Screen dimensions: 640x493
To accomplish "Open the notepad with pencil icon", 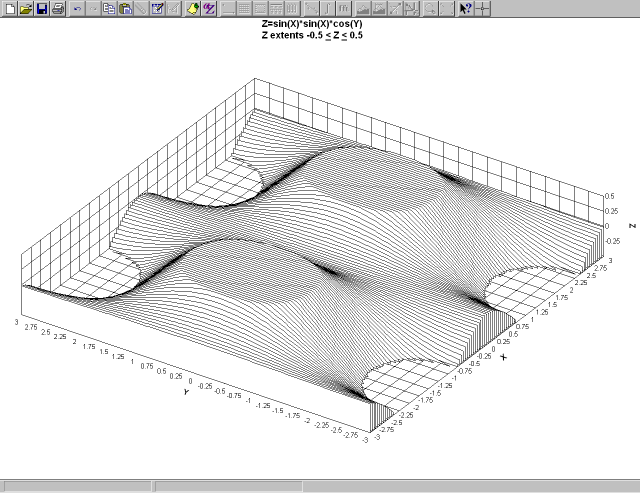I will (157, 9).
